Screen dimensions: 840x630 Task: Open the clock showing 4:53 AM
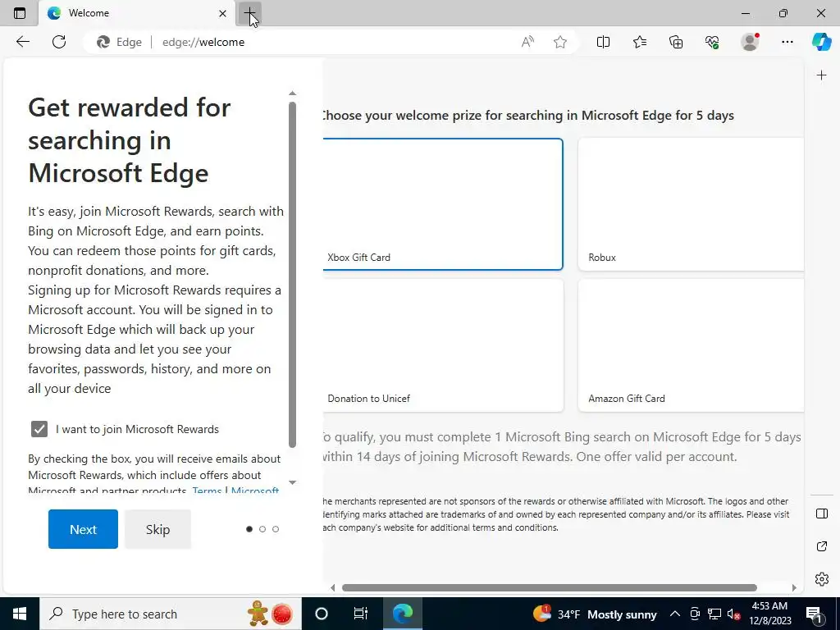(x=769, y=614)
